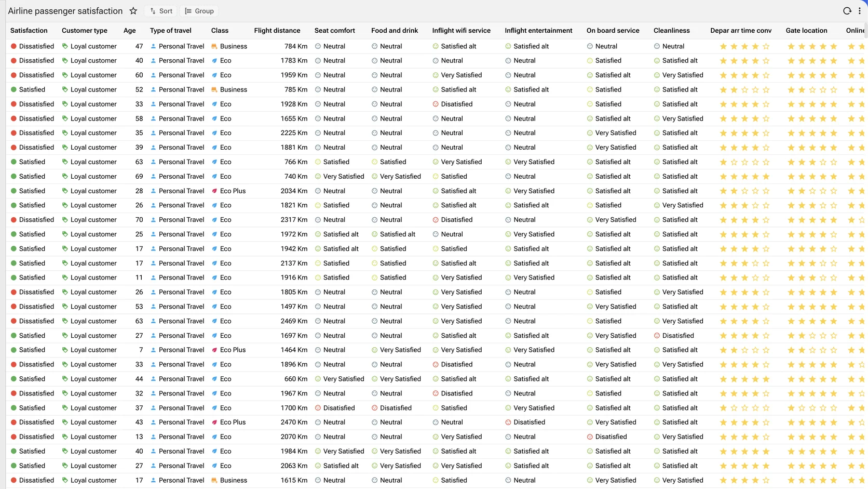868x489 pixels.
Task: Click the Depar arr time conv header
Action: pos(741,31)
